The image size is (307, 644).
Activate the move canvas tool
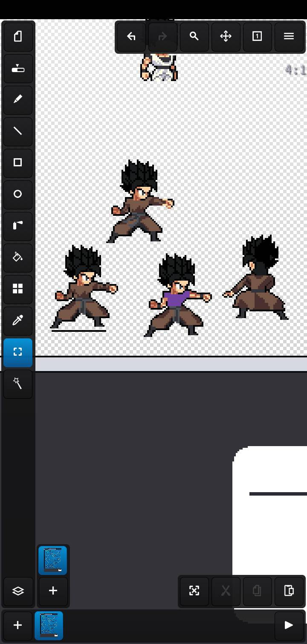tap(226, 37)
